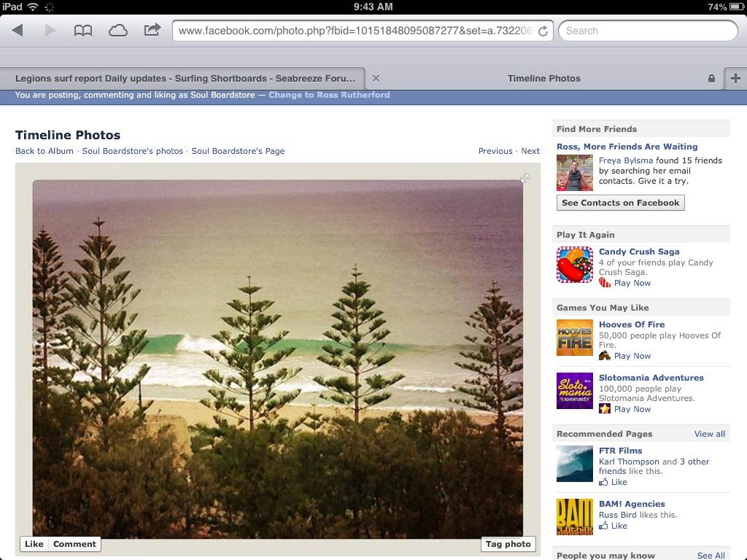Tap the share arrow icon

(x=152, y=30)
